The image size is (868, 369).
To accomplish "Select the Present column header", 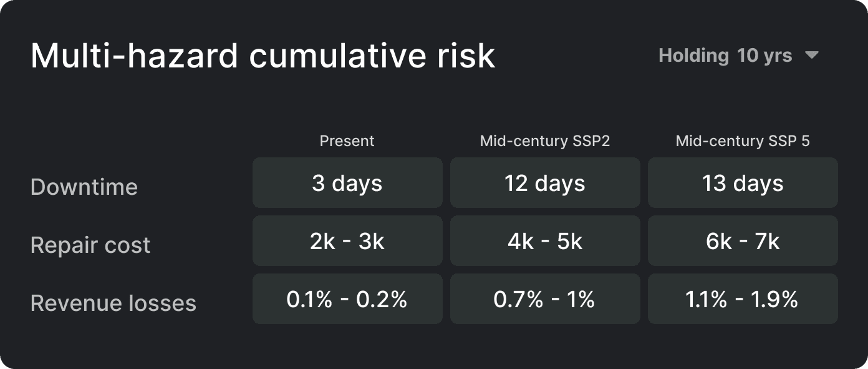I will [347, 141].
